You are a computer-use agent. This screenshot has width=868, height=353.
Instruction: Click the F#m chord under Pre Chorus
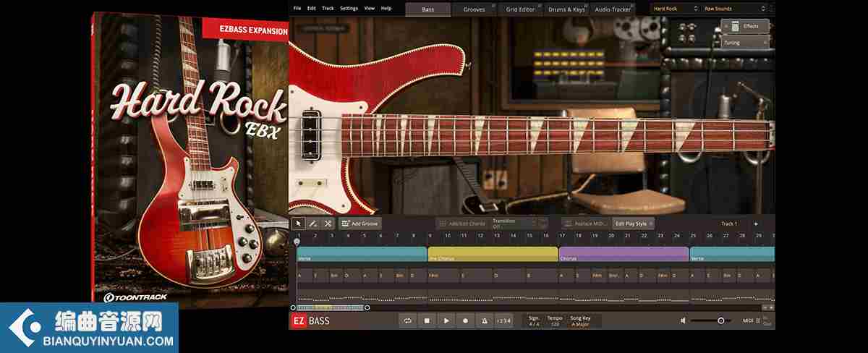pyautogui.click(x=434, y=276)
